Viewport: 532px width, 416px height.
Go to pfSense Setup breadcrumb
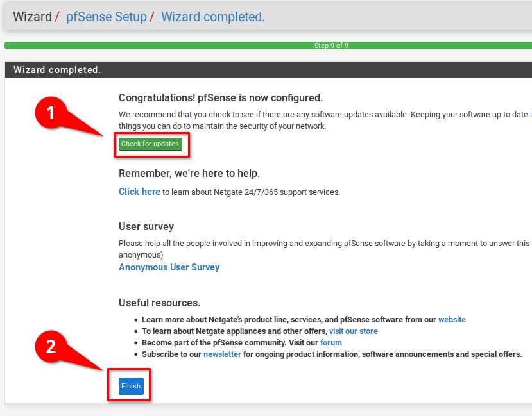(107, 17)
